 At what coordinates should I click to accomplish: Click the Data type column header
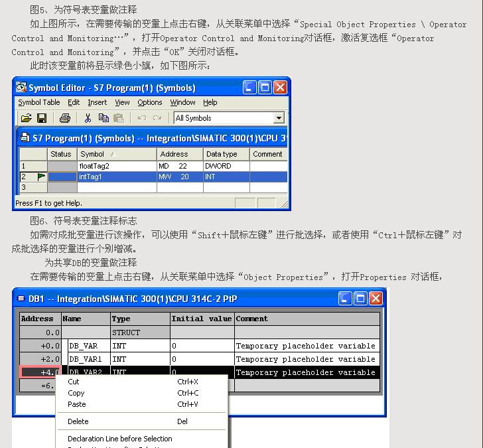(x=226, y=154)
